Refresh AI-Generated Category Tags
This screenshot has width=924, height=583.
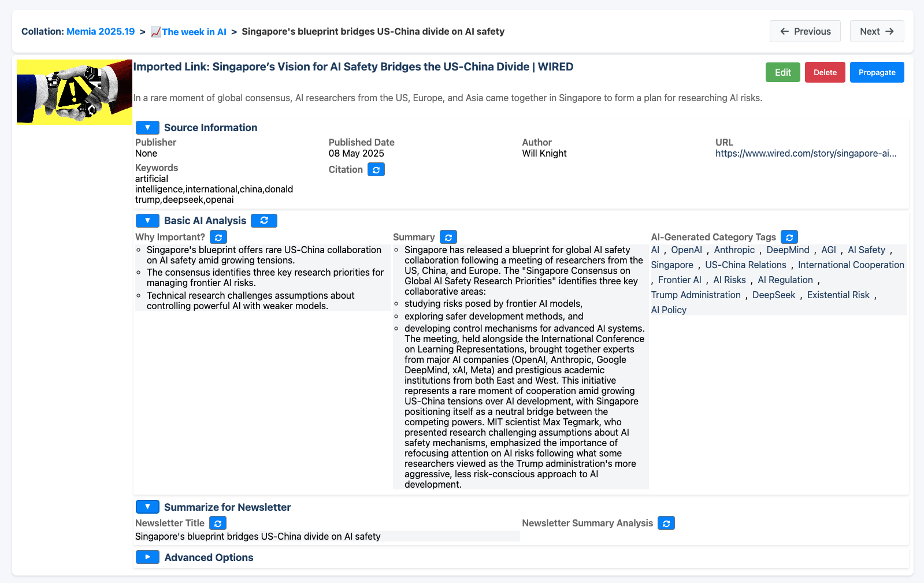click(789, 237)
